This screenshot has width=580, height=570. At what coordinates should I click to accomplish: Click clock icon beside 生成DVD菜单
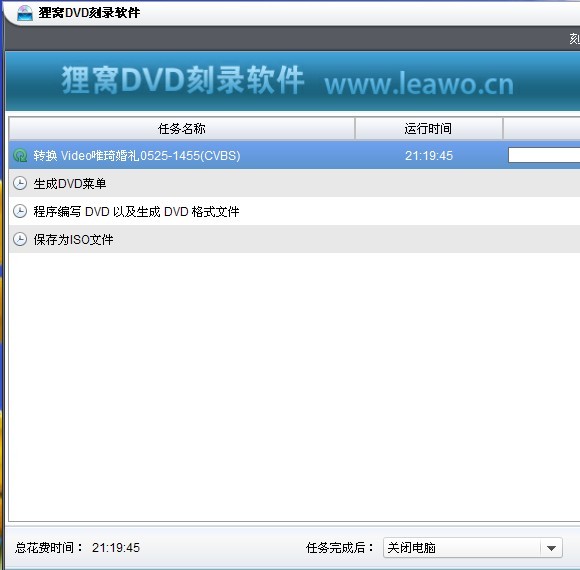[x=20, y=183]
